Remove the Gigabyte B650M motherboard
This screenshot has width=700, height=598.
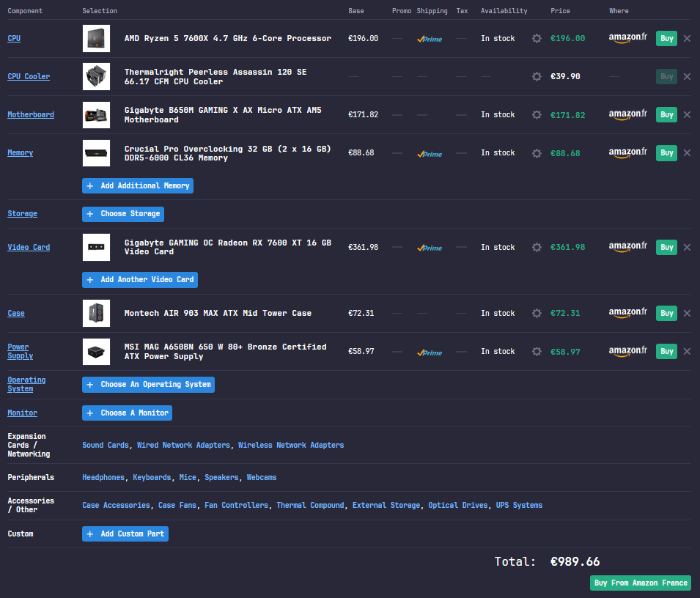click(x=687, y=115)
